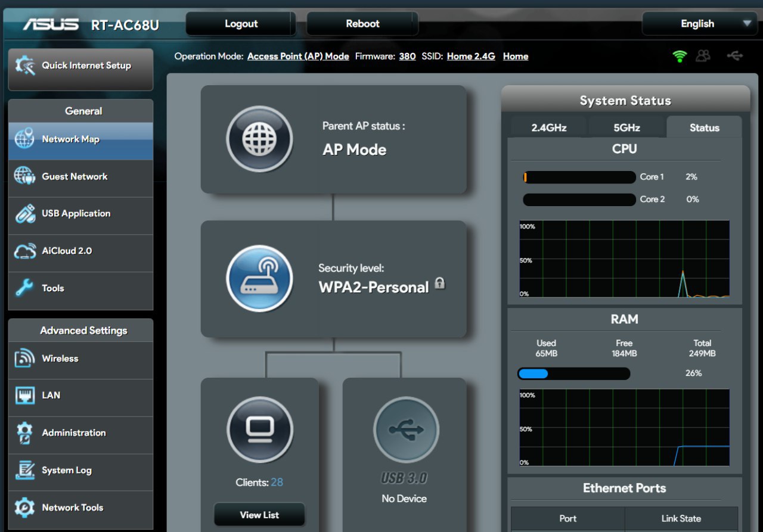This screenshot has height=532, width=763.
Task: Click the RAM Total 249MB value
Action: pos(702,354)
